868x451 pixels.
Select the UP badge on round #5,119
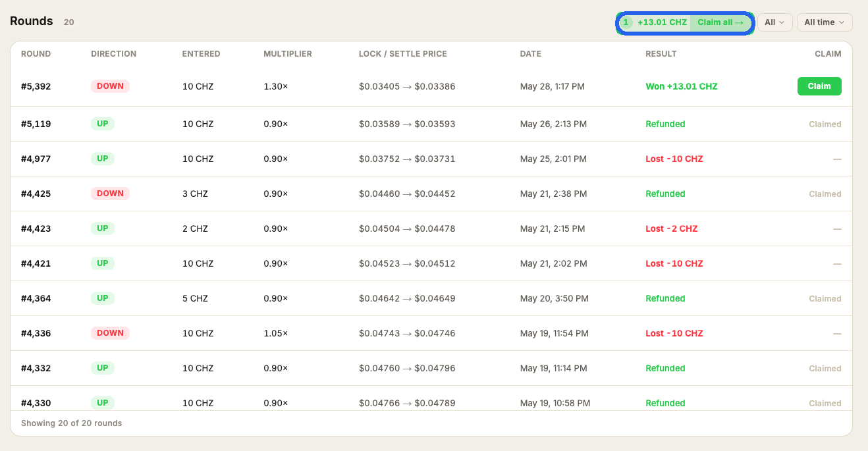pos(103,124)
